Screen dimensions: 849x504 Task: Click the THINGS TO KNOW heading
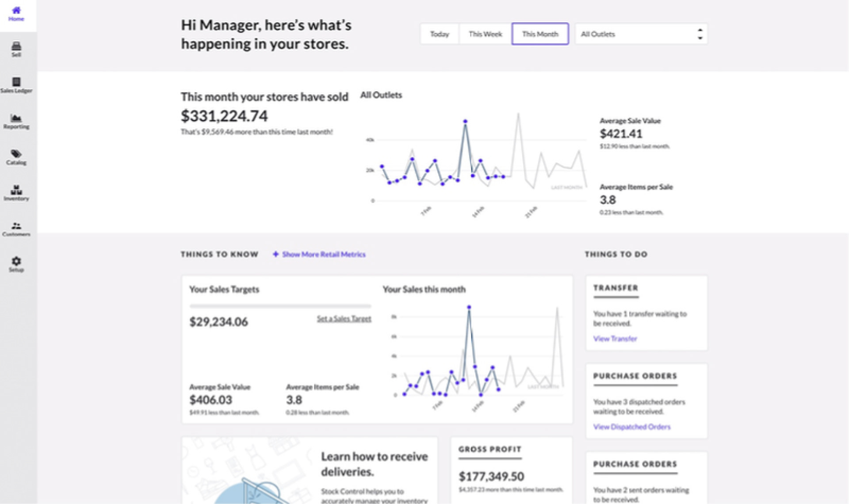coord(219,254)
